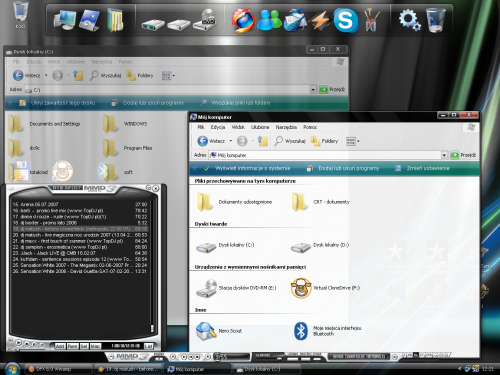Open the Pomoc menu in Mój komputer window
The image size is (500, 375).
(x=310, y=127)
